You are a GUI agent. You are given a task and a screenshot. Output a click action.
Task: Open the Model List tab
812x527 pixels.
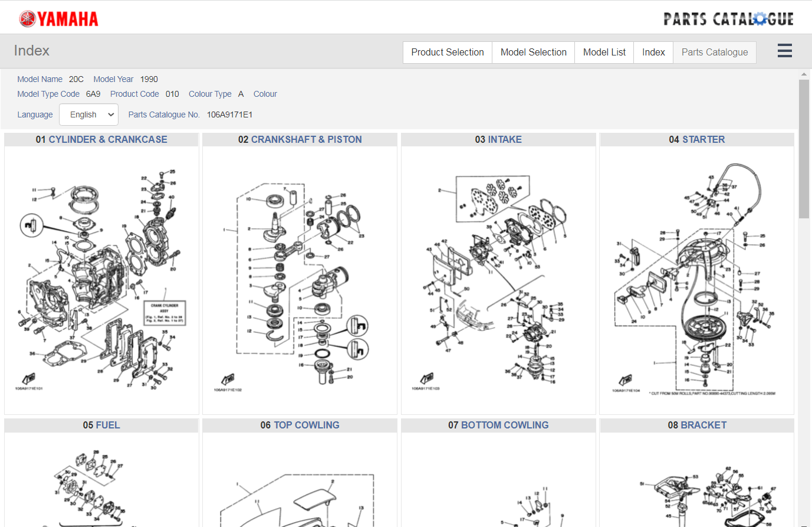click(604, 52)
